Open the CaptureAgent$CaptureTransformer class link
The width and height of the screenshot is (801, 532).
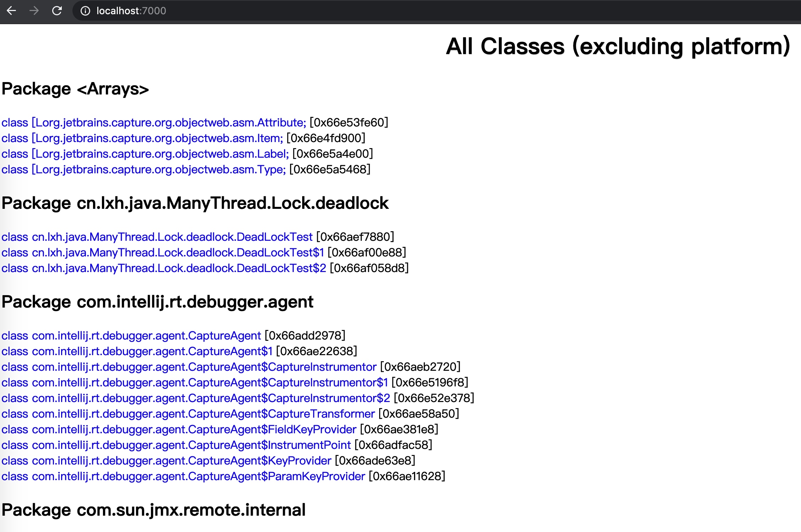point(188,414)
